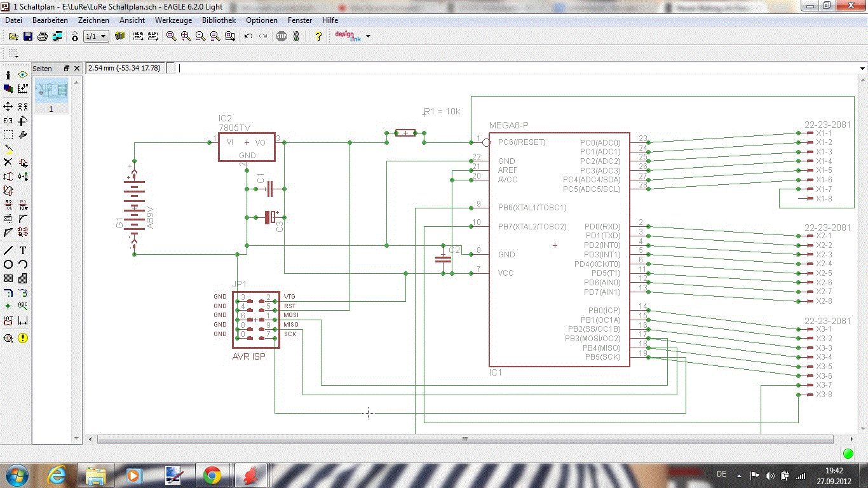Open the Werkzeuge menu
The width and height of the screenshot is (868, 488).
(x=173, y=20)
